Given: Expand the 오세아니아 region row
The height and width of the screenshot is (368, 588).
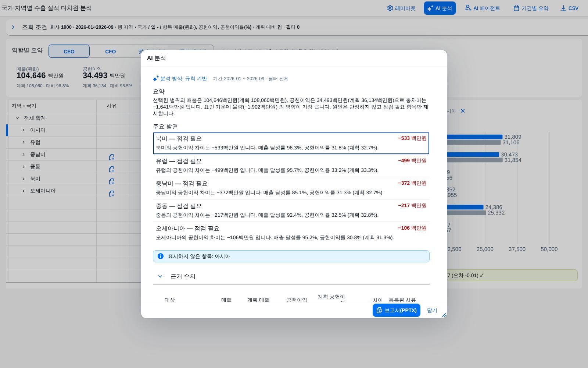Looking at the screenshot, I should (24, 191).
